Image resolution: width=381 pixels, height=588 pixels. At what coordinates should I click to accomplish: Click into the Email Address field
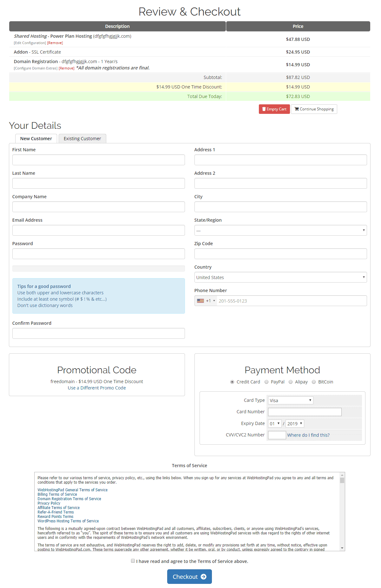pyautogui.click(x=98, y=231)
